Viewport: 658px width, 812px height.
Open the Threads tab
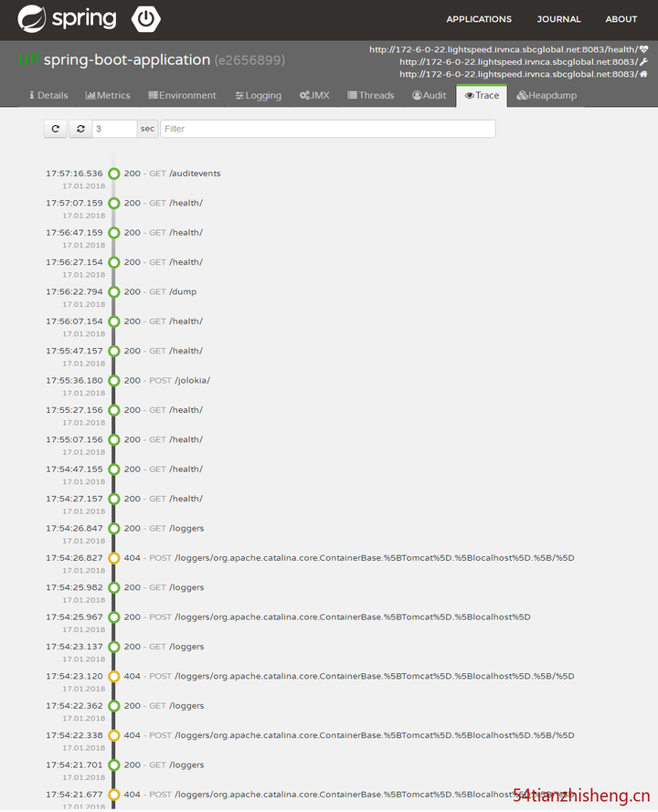[370, 95]
